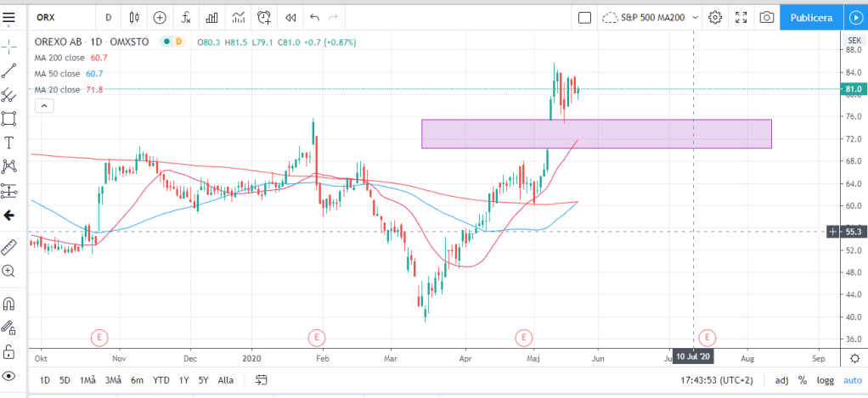This screenshot has width=868, height=398.
Task: Open candlestick chart style selector
Action: (x=134, y=17)
